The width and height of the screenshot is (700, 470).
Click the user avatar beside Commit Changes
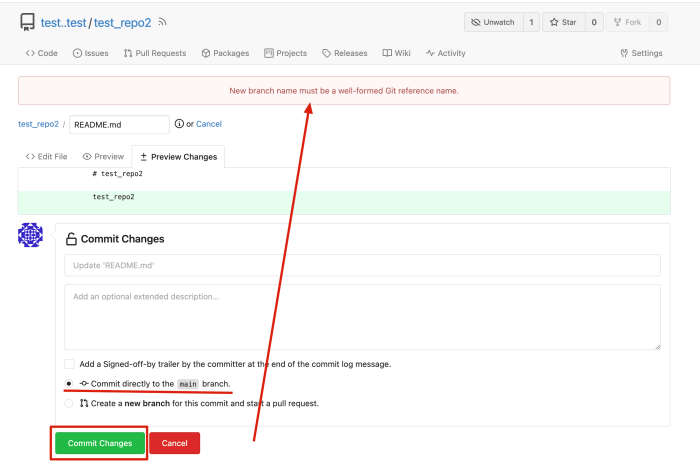tap(30, 235)
